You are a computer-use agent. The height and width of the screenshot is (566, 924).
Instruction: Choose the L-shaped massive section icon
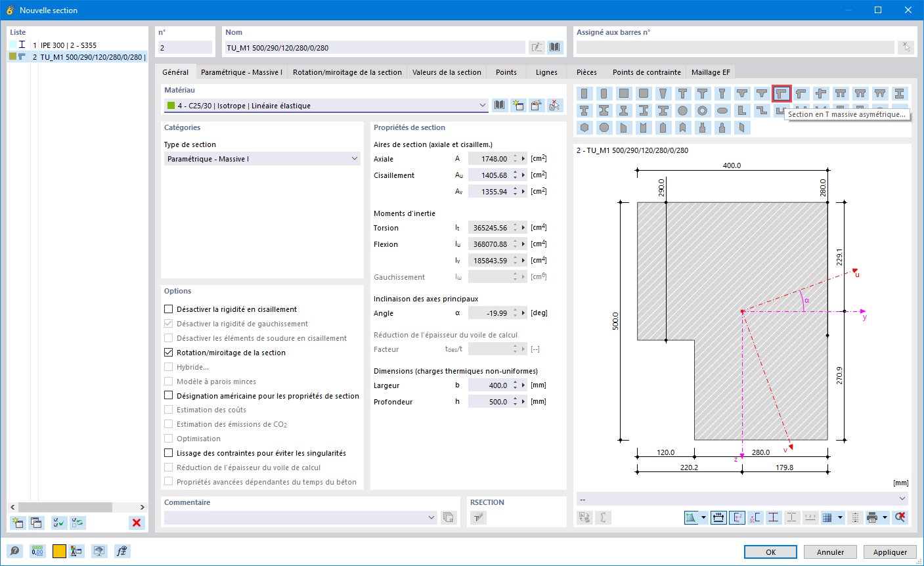(x=742, y=111)
